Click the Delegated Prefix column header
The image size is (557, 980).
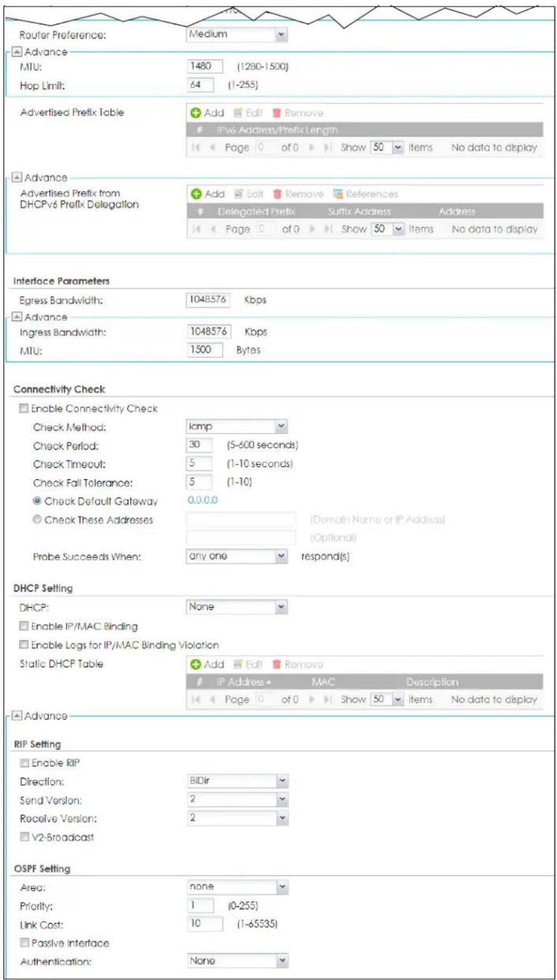[x=256, y=212]
